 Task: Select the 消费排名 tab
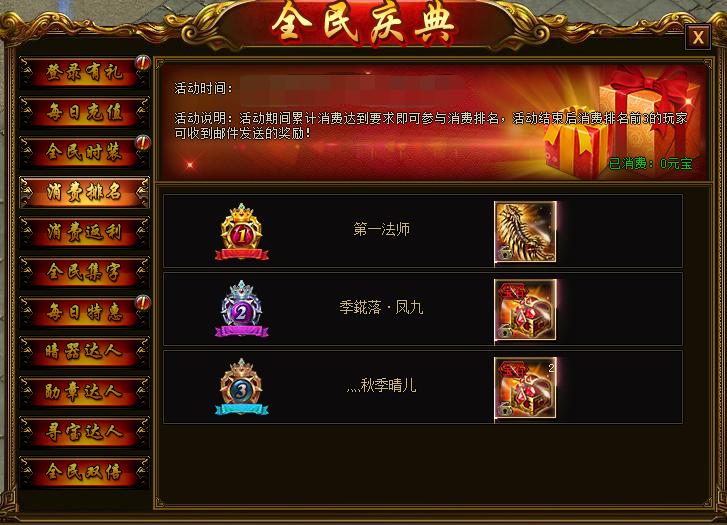(x=84, y=192)
